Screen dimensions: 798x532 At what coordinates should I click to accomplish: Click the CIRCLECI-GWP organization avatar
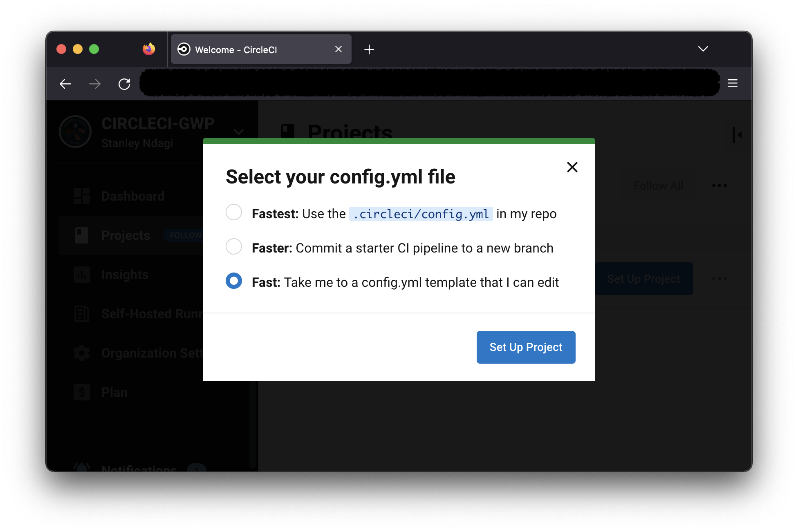(x=75, y=132)
